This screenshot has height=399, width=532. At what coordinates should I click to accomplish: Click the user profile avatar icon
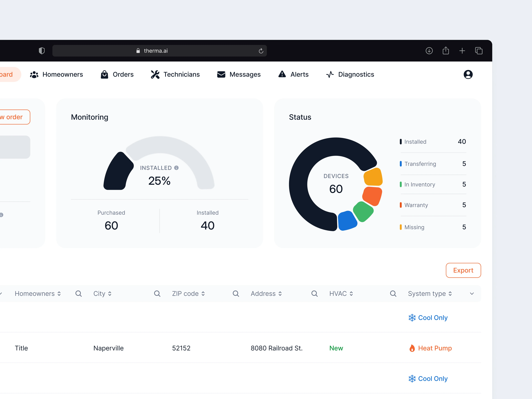tap(468, 75)
